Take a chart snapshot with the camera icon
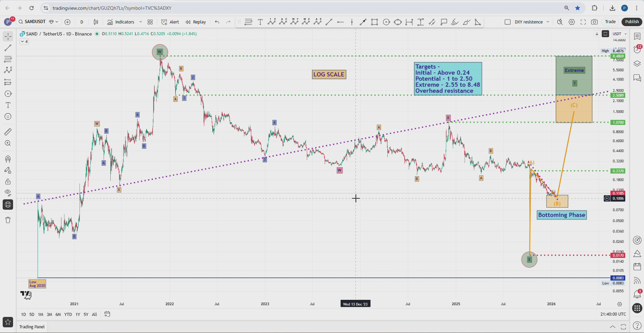This screenshot has width=644, height=333. click(x=595, y=22)
